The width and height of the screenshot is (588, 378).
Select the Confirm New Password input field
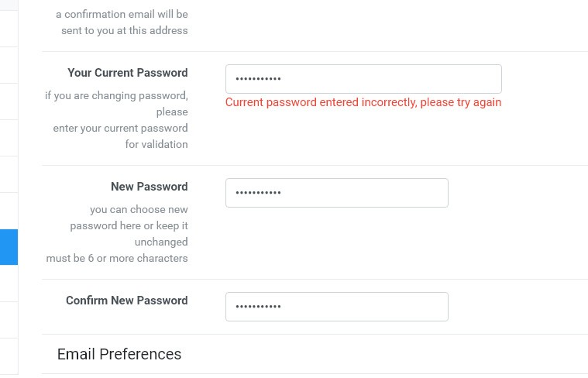pos(336,307)
